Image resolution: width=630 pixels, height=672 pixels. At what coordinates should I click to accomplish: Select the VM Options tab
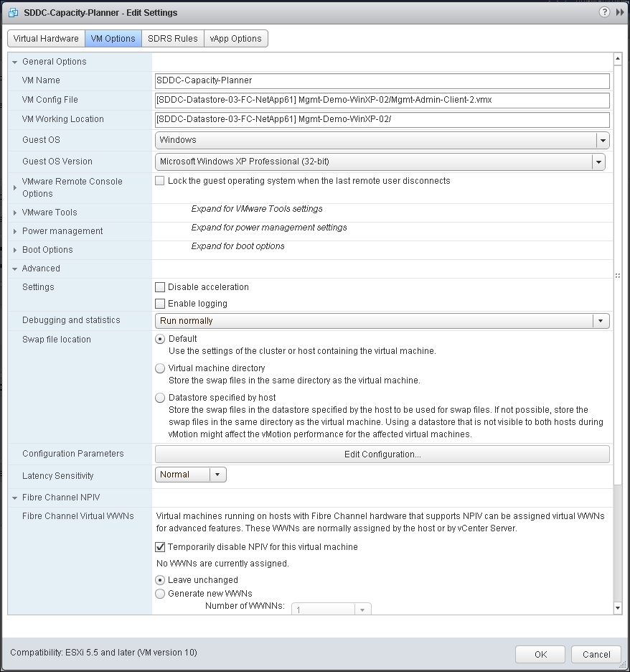pyautogui.click(x=113, y=39)
